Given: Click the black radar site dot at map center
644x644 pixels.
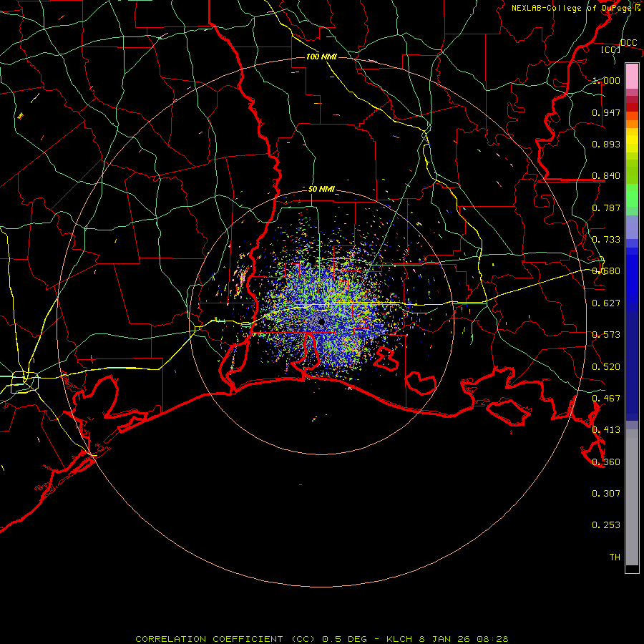Looking at the screenshot, I should point(321,321).
